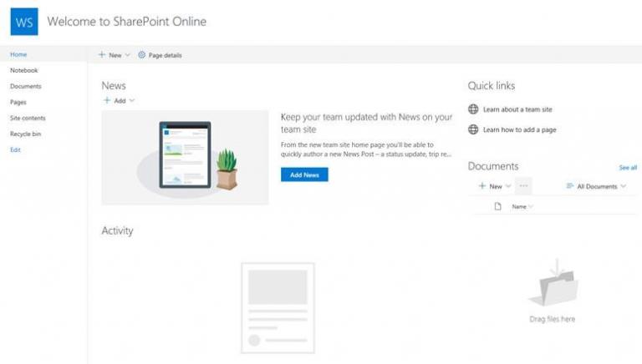Go to Home in the left navigation

(x=18, y=54)
